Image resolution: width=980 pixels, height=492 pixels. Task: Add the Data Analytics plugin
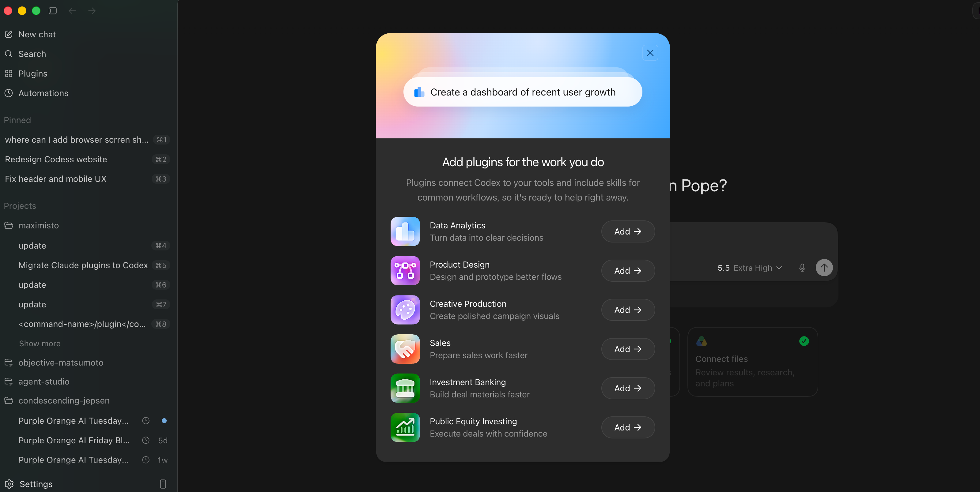point(628,231)
